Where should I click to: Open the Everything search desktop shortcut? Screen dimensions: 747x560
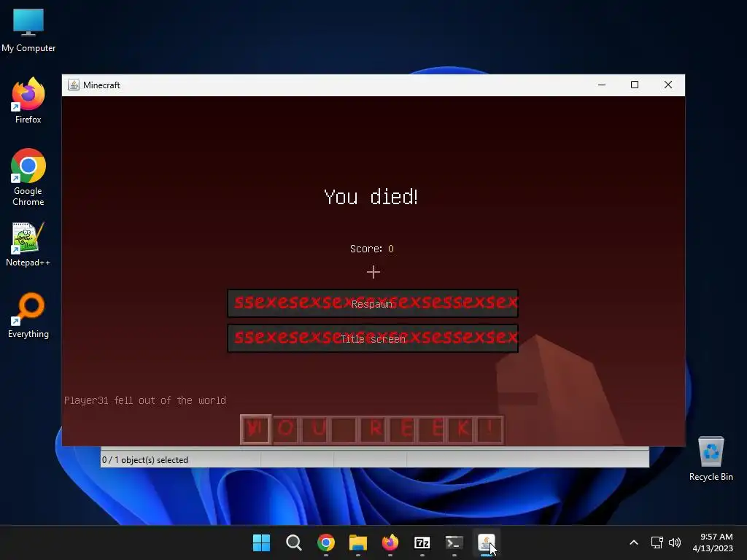(28, 316)
